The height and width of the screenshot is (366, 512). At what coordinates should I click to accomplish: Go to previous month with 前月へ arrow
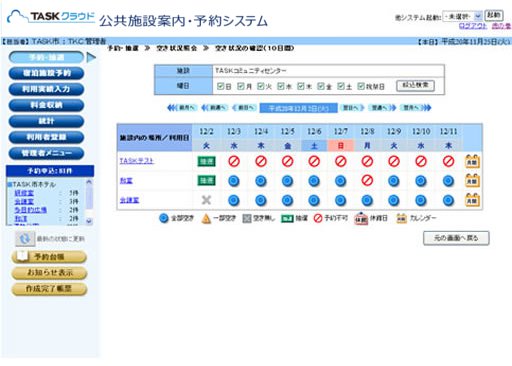[x=182, y=108]
